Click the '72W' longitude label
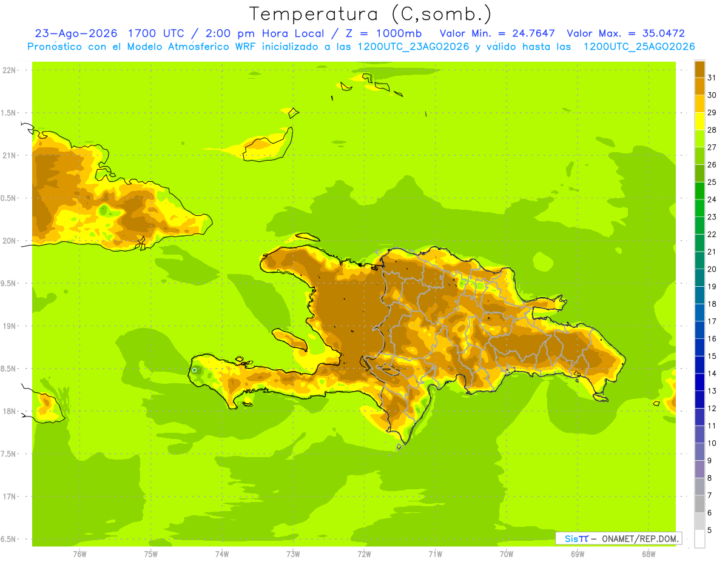The width and height of the screenshot is (728, 562). click(x=364, y=554)
